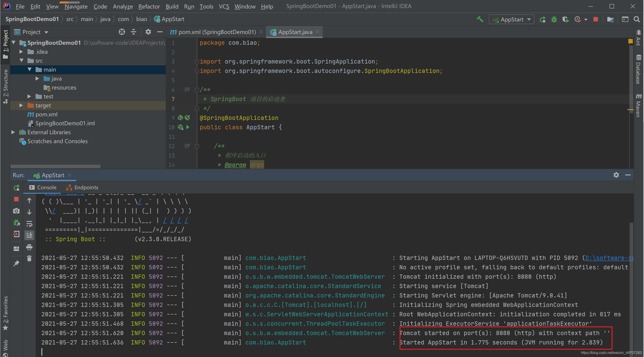
Task: Open the File menu
Action: click(x=20, y=6)
